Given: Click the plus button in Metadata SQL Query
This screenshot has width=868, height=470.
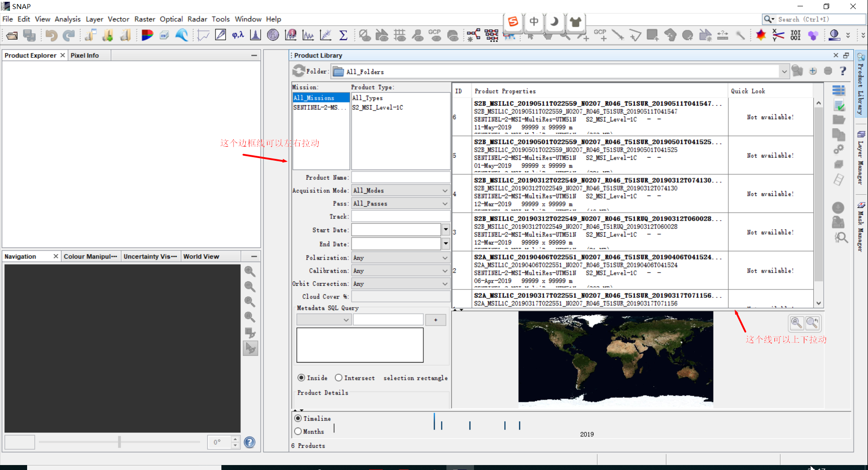Looking at the screenshot, I should (436, 320).
